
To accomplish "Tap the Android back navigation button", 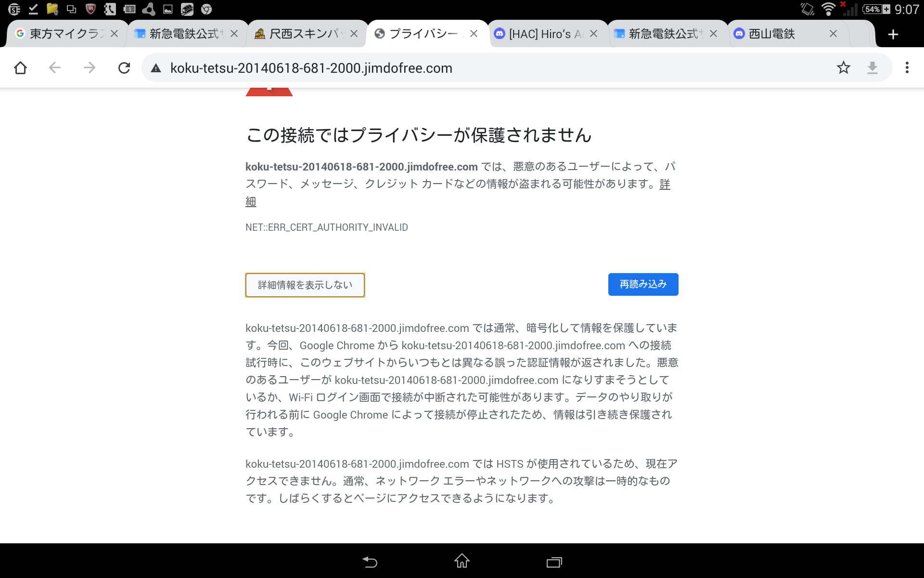I will click(370, 562).
